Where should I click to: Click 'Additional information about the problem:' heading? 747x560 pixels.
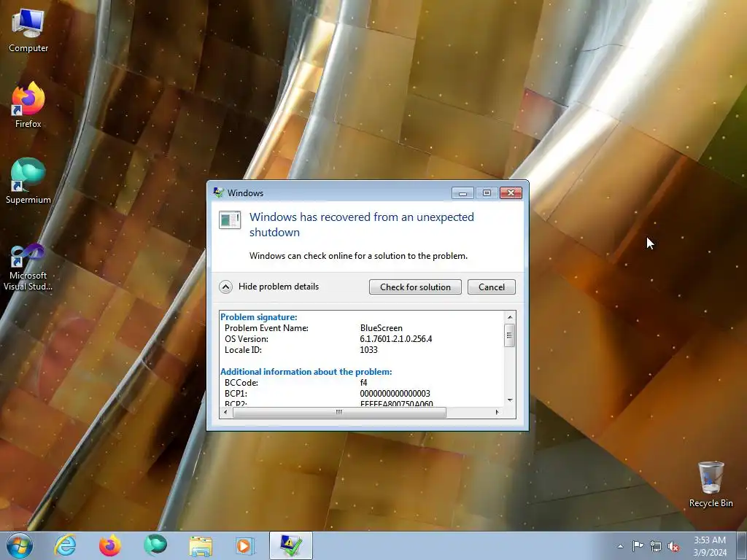click(306, 372)
